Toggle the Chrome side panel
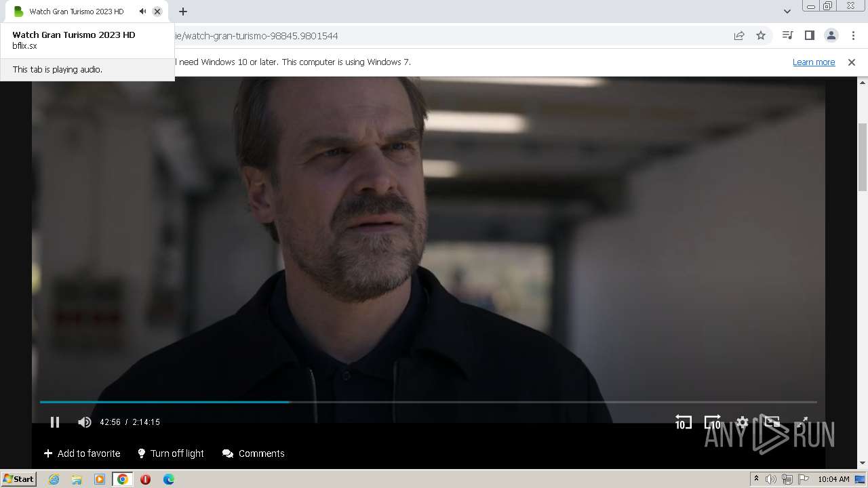Viewport: 868px width, 488px height. coord(809,35)
